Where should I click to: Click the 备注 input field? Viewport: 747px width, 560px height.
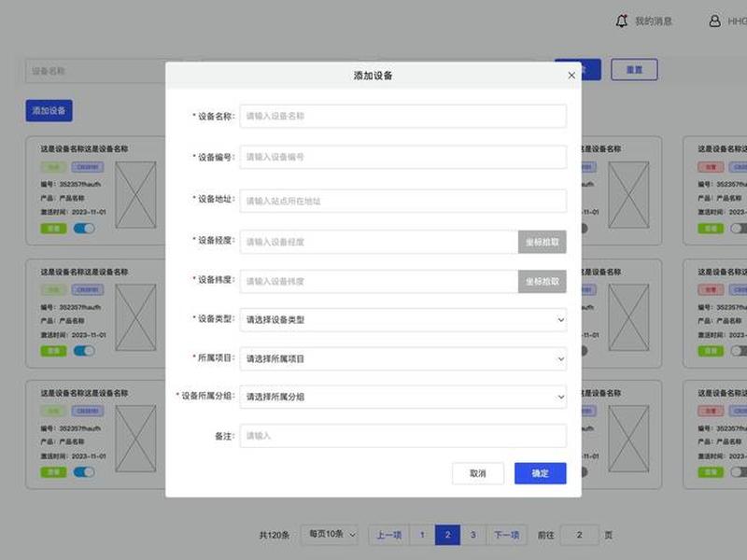[x=403, y=436]
